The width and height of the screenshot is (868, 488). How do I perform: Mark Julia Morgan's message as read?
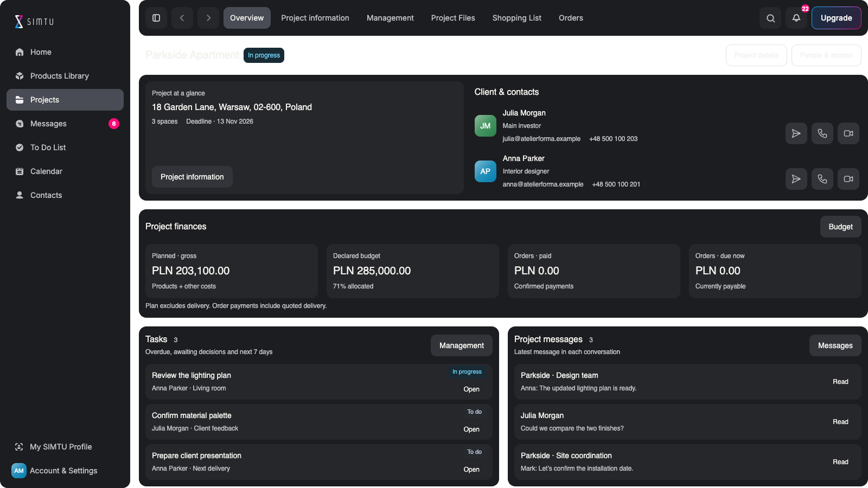pos(840,422)
